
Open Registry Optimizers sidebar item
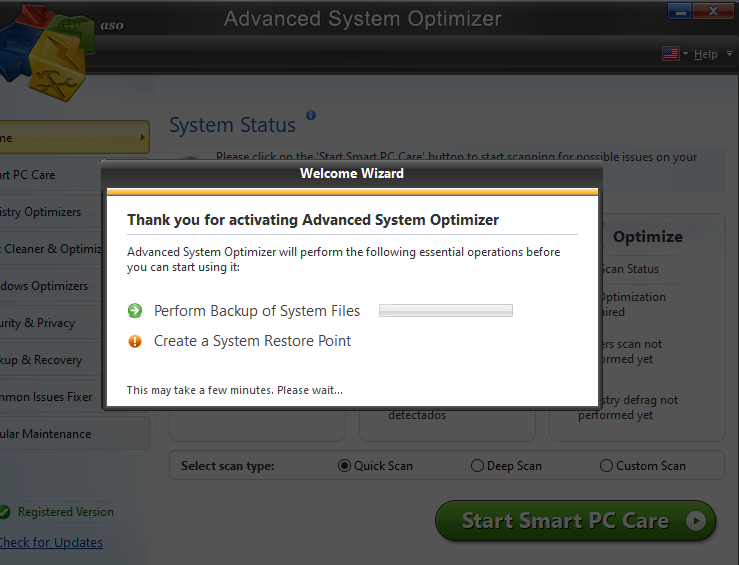pyautogui.click(x=50, y=212)
